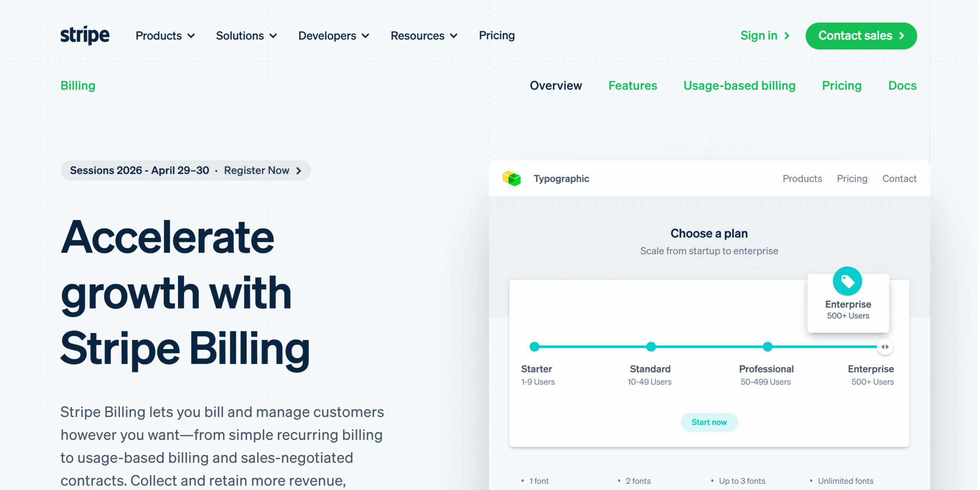This screenshot has width=980, height=490.
Task: Click the Billing section link
Action: pos(78,85)
